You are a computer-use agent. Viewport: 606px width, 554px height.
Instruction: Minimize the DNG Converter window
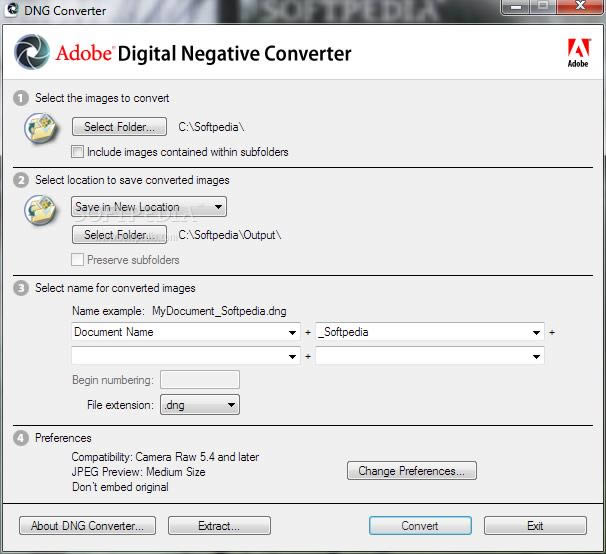516,7
